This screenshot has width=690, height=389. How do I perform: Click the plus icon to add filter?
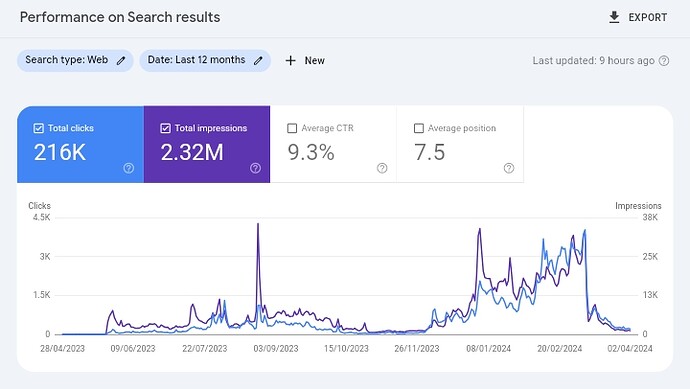coord(290,61)
